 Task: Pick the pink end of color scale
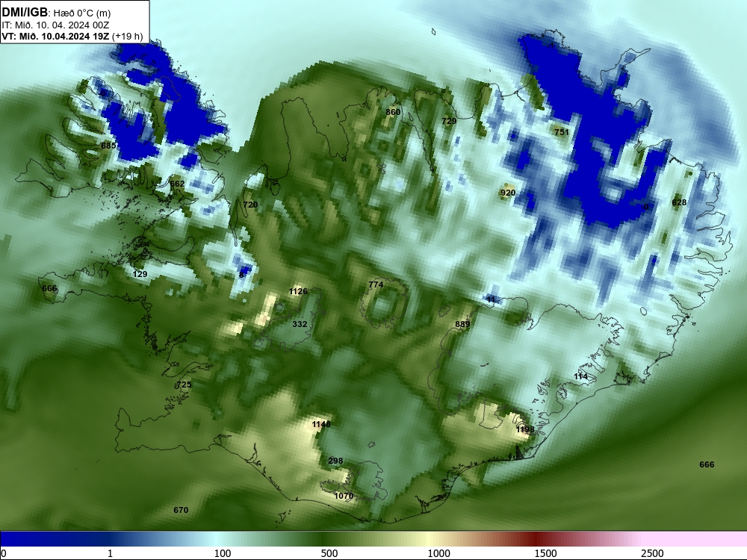[695, 539]
